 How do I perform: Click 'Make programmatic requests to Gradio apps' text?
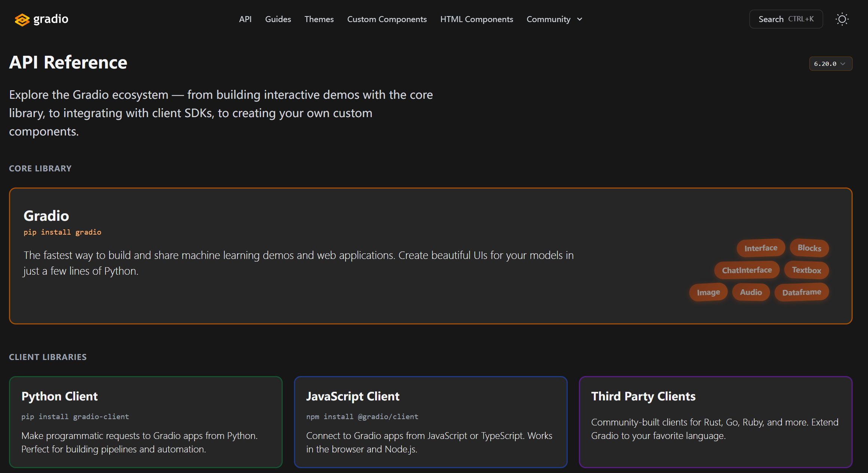tap(139, 442)
